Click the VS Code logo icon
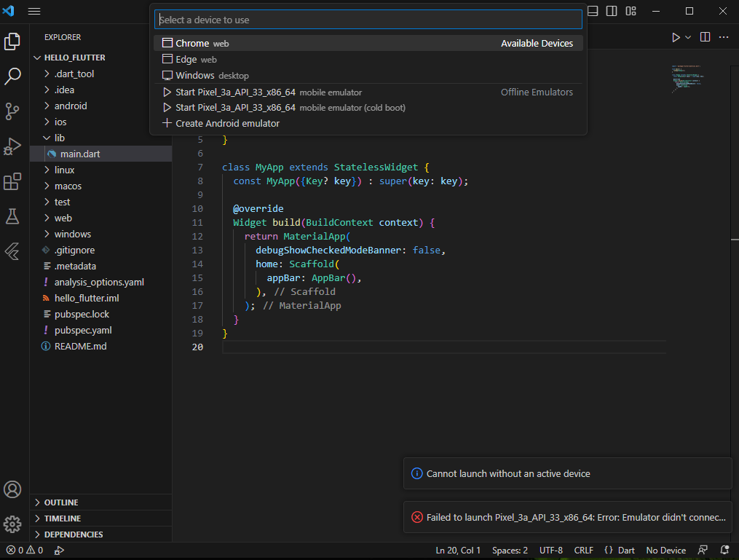The height and width of the screenshot is (560, 739). coord(9,10)
